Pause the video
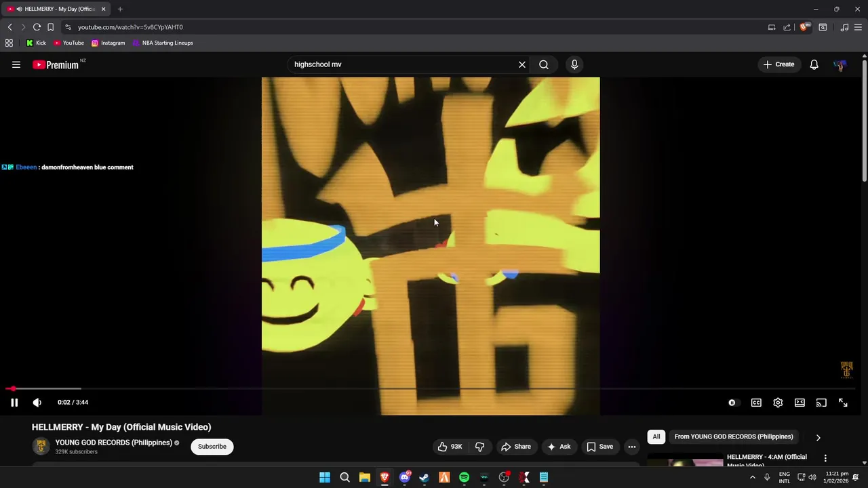 pos(14,403)
